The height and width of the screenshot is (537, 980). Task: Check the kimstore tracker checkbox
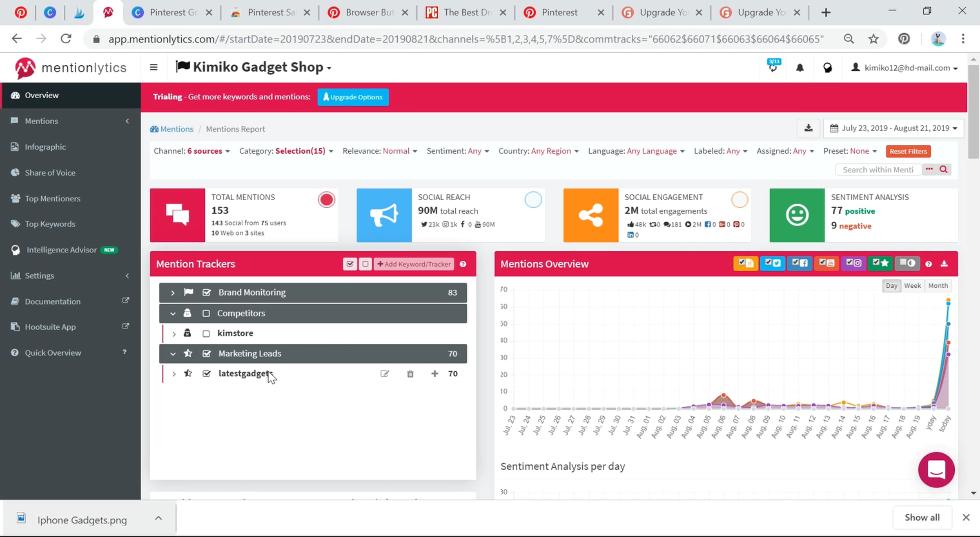[206, 333]
